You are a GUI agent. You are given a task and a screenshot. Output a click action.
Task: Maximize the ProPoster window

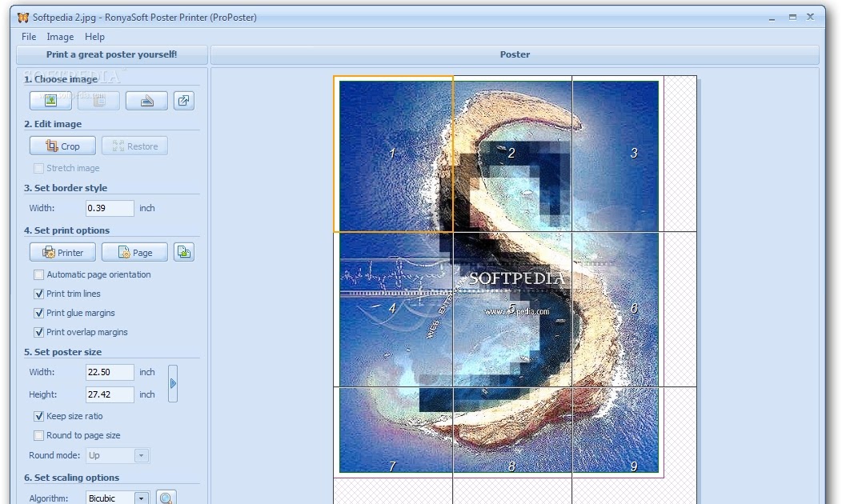(x=792, y=17)
